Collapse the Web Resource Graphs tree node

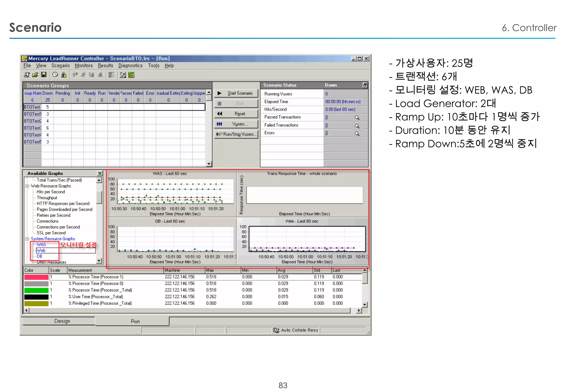[27, 186]
